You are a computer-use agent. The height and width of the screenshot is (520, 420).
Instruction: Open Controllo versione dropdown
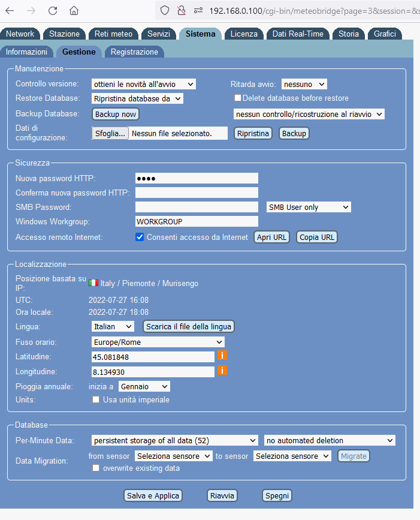143,84
